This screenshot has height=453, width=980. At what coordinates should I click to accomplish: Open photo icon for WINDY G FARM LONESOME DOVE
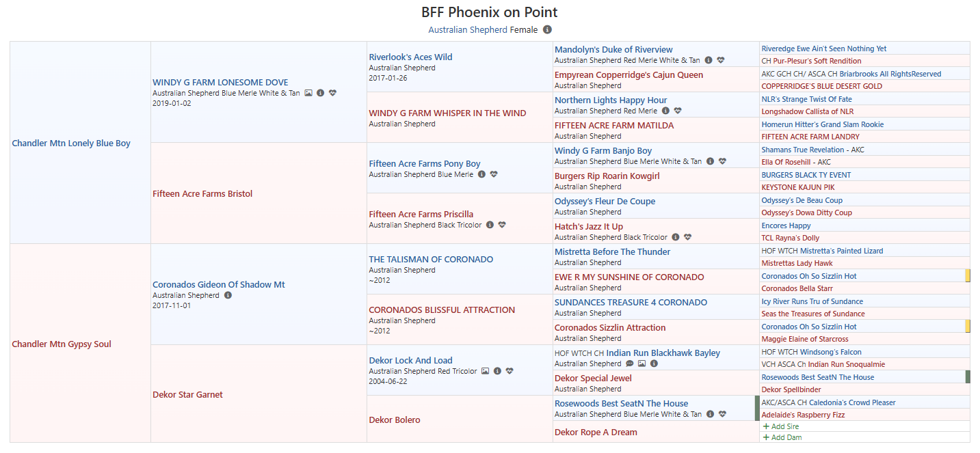[x=308, y=93]
